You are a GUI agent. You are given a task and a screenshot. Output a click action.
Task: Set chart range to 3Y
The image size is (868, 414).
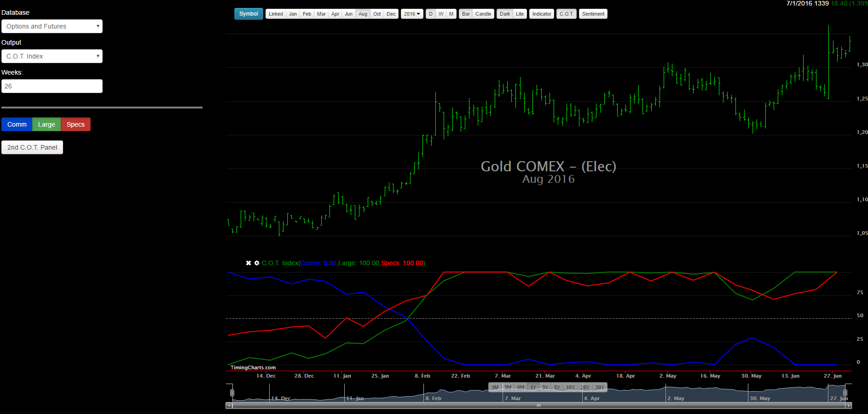[545, 387]
